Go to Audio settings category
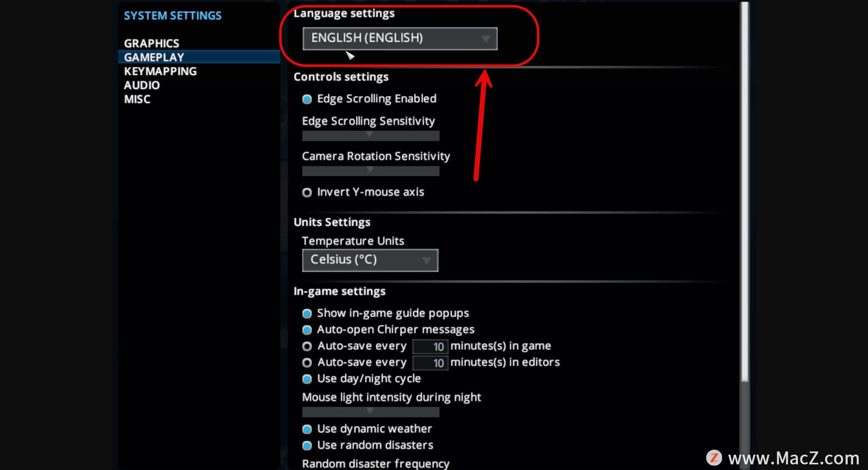 coord(142,85)
